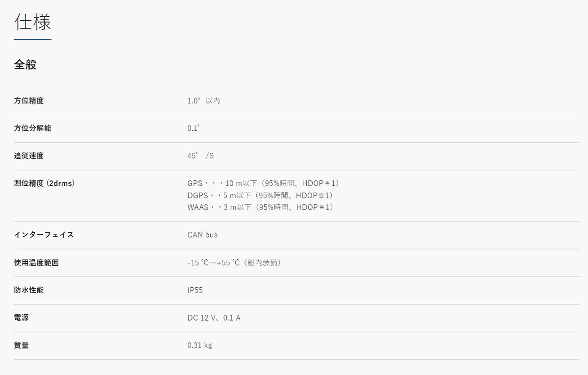Click the 全般 section subheading
Viewport: 588px width, 375px height.
(x=25, y=64)
